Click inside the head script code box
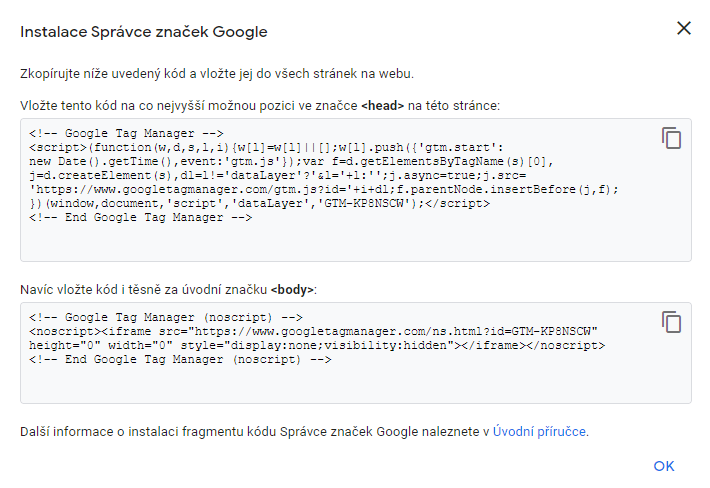Screen dimensions: 710x488 [356, 190]
